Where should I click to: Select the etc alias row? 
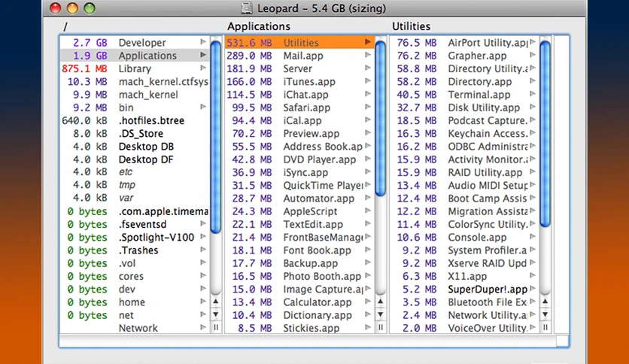tap(135, 172)
